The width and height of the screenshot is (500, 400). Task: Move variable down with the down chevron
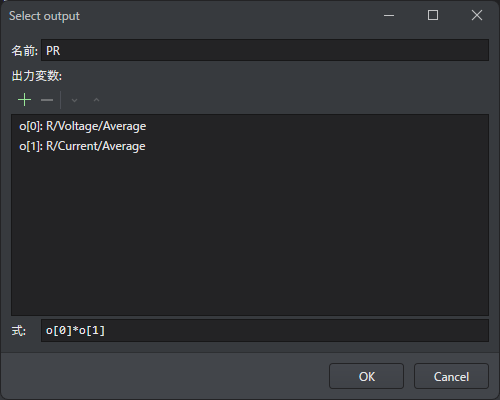click(x=74, y=100)
